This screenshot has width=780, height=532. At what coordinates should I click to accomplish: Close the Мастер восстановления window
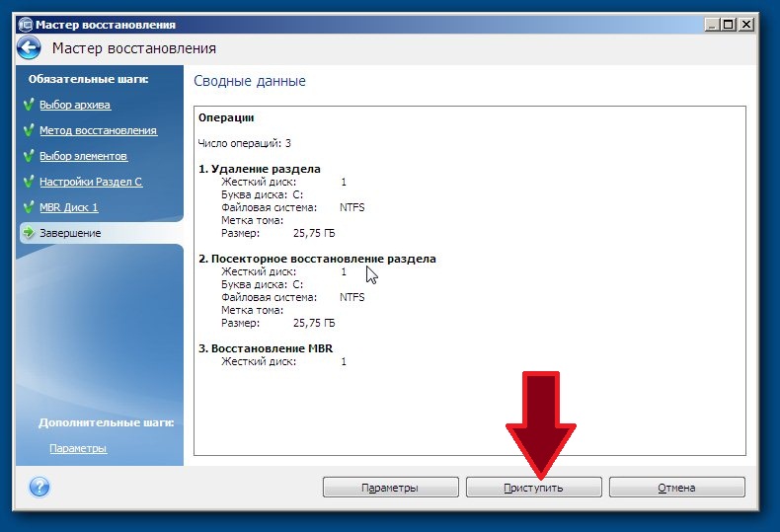(x=746, y=25)
